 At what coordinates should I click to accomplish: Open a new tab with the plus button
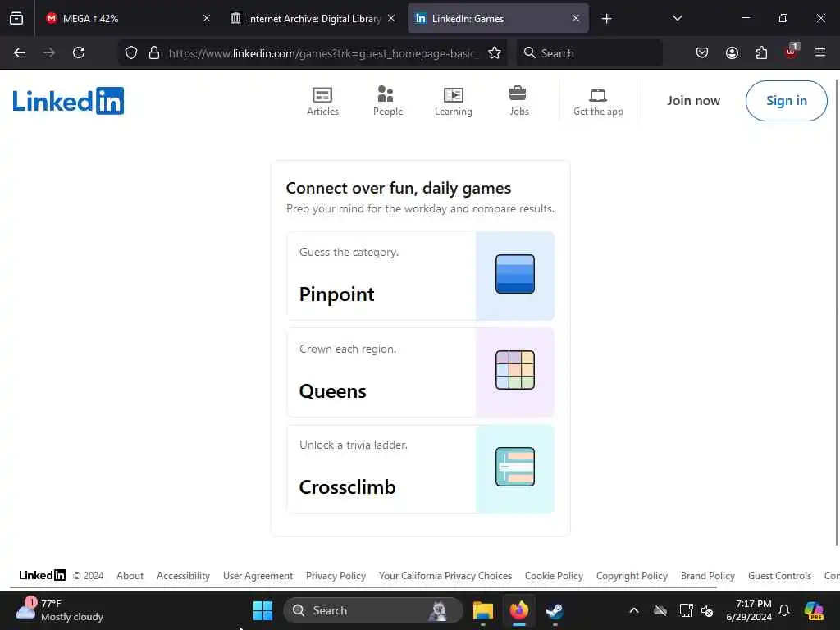606,19
